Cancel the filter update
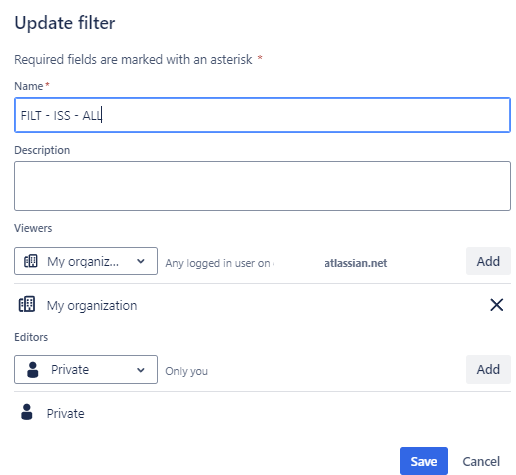Image resolution: width=516 pixels, height=475 pixels. click(x=481, y=461)
